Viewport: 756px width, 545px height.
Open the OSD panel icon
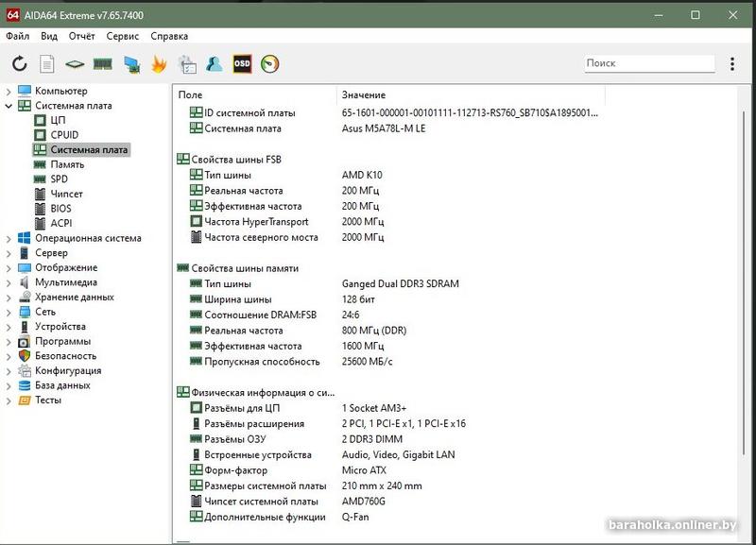pos(242,64)
